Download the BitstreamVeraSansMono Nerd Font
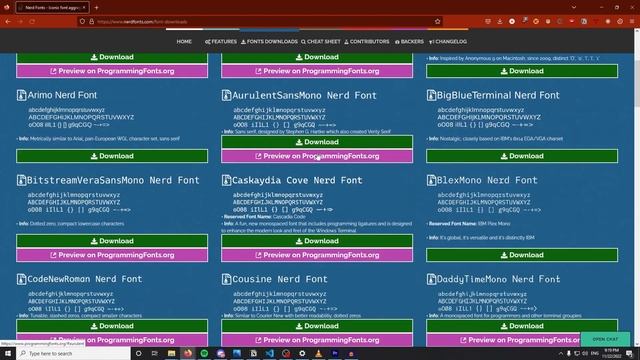The height and width of the screenshot is (360, 640). tap(112, 241)
